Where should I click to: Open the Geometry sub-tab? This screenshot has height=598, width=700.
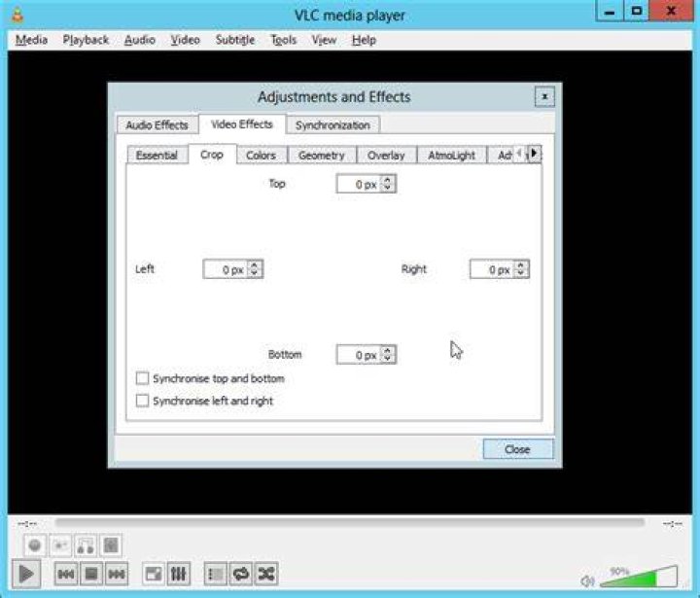tap(322, 155)
